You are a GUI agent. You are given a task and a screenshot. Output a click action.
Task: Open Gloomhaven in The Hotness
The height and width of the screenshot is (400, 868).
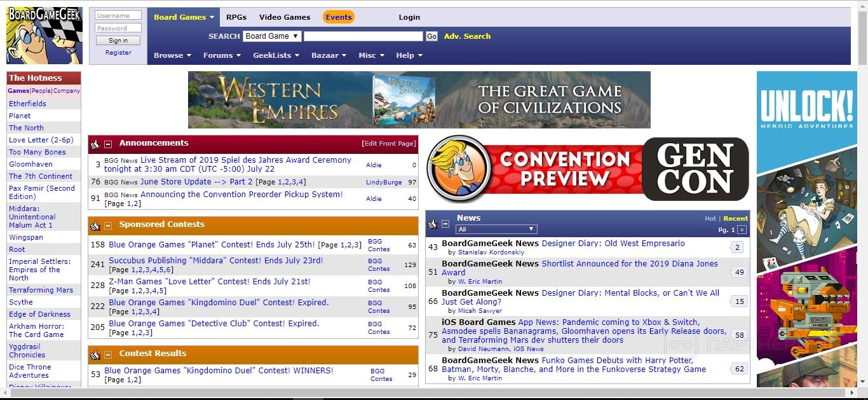tap(31, 164)
